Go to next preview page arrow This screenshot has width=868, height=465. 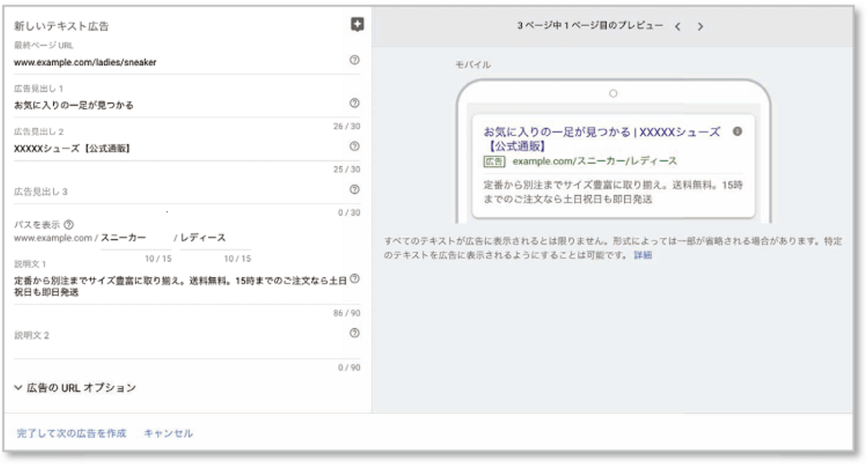pos(700,26)
